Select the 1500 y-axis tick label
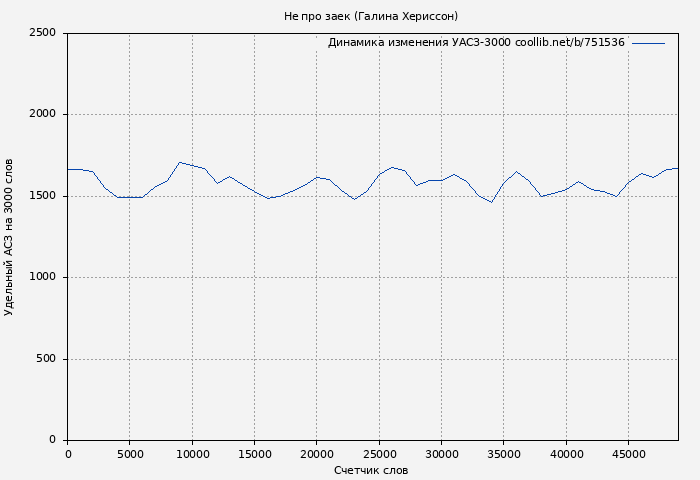Screen dimensions: 700x480 pyautogui.click(x=42, y=196)
